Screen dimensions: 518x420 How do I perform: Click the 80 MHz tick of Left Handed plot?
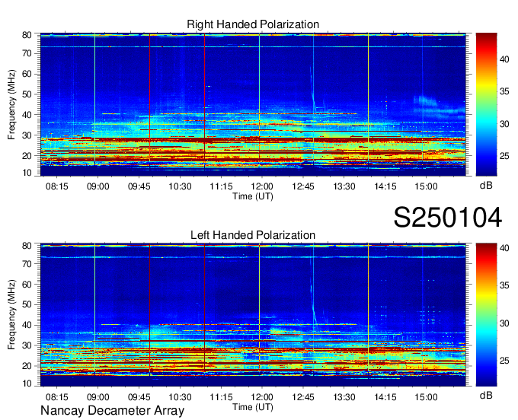pyautogui.click(x=27, y=246)
